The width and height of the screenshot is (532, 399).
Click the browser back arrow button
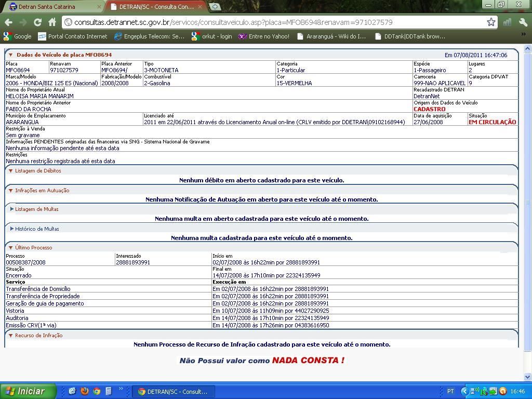tap(8, 22)
